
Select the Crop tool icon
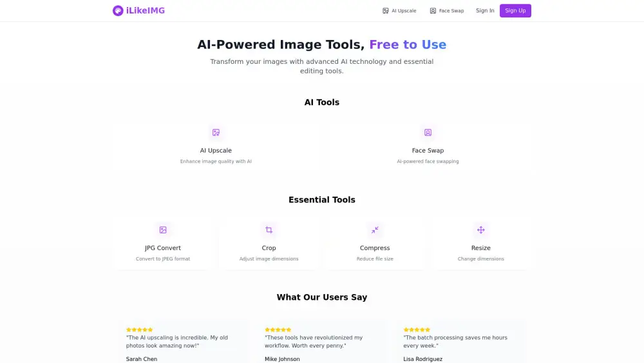[x=269, y=230]
